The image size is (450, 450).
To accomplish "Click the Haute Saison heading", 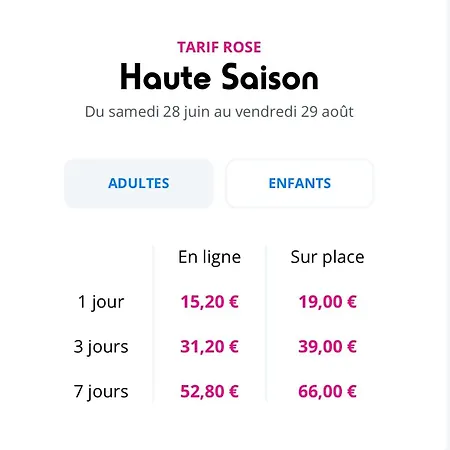I will point(219,77).
